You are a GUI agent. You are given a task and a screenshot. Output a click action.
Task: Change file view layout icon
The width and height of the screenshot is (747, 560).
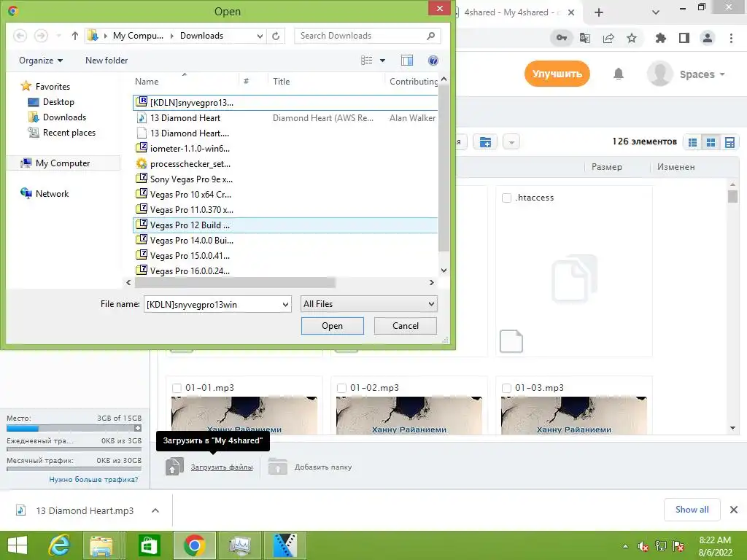point(366,61)
